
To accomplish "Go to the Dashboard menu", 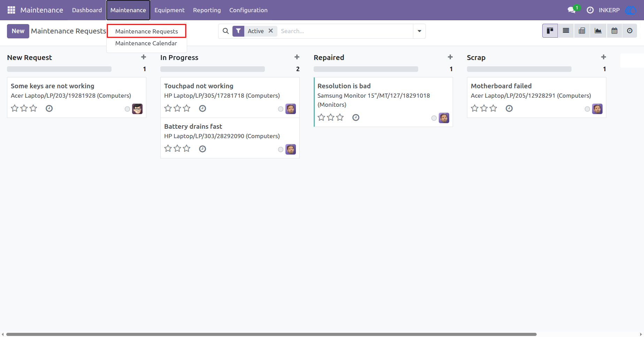I will click(x=87, y=10).
